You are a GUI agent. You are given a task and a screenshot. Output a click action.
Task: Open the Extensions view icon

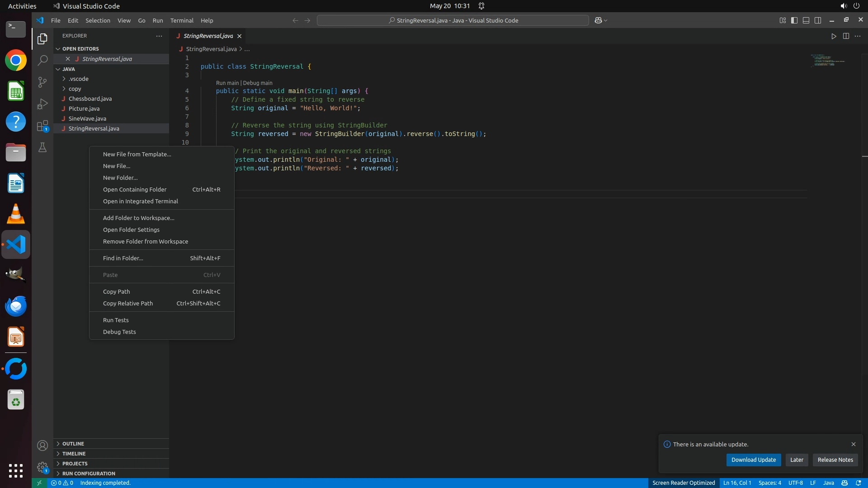coord(42,126)
